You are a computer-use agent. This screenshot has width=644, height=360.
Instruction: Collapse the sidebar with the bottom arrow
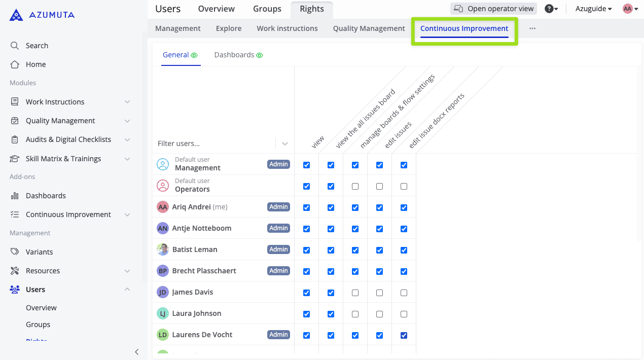pos(136,352)
